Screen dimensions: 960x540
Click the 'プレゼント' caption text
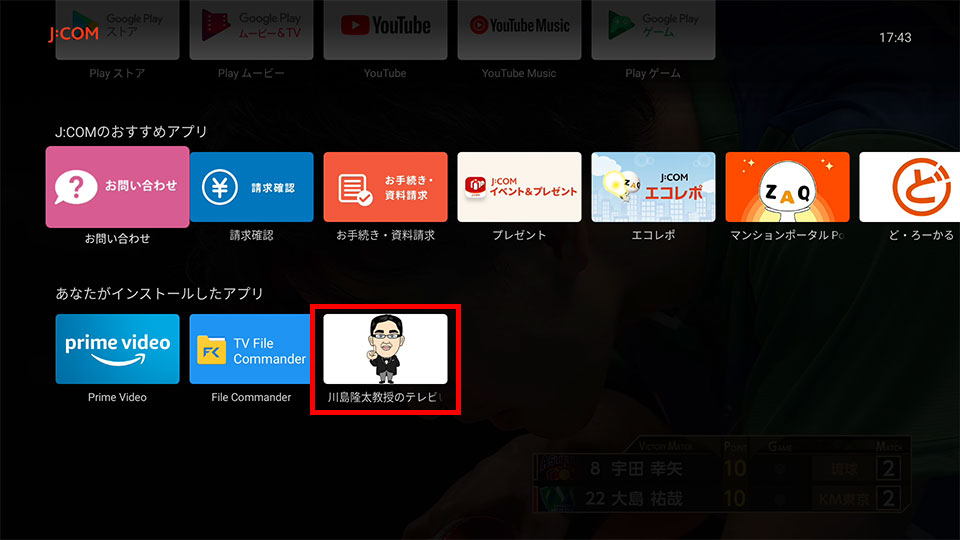pyautogui.click(x=519, y=235)
